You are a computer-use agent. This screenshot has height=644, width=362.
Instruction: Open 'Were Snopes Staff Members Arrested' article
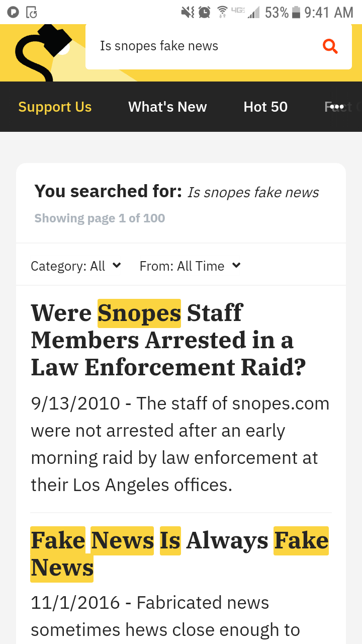point(168,340)
